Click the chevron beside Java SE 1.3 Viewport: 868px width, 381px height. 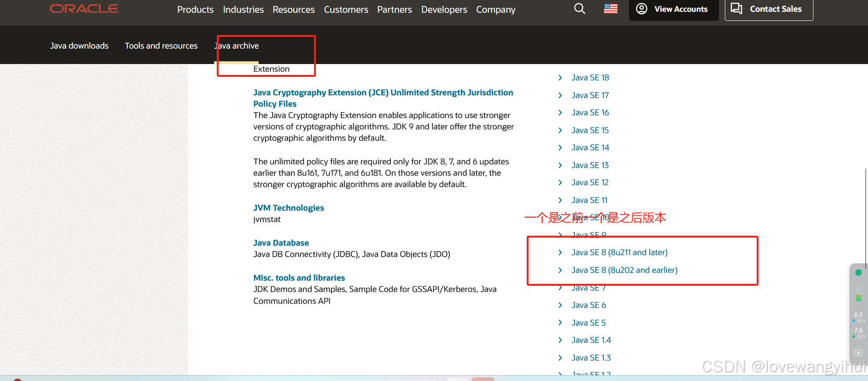coord(560,358)
